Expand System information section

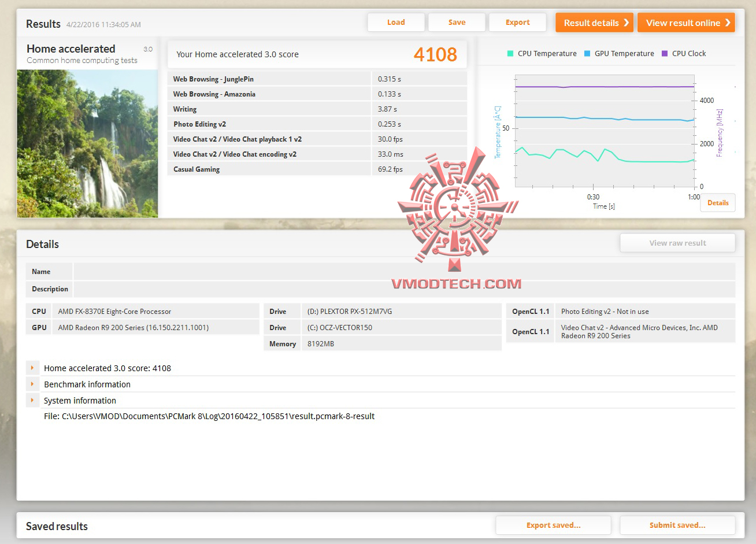[32, 400]
